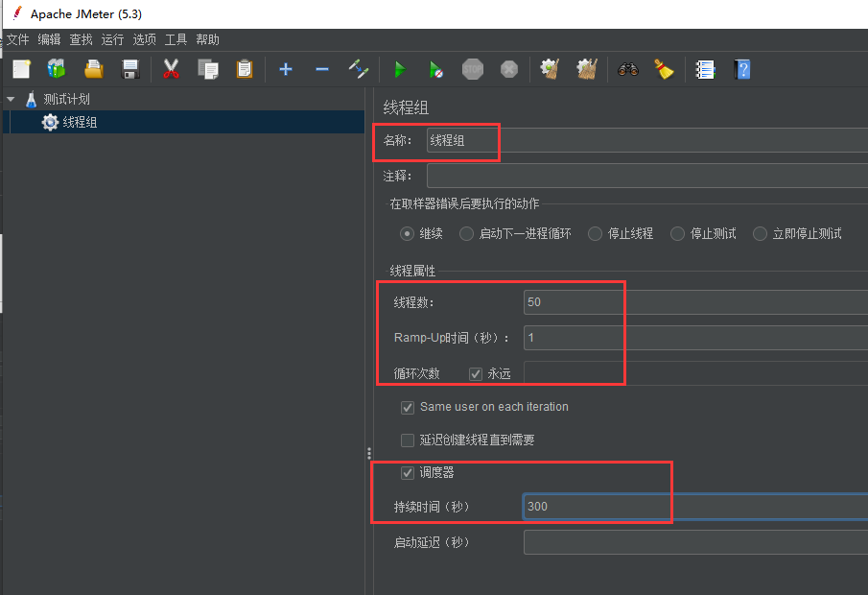Screen dimensions: 868x595
Task: Click the 循环次数 input field
Action: (696, 373)
